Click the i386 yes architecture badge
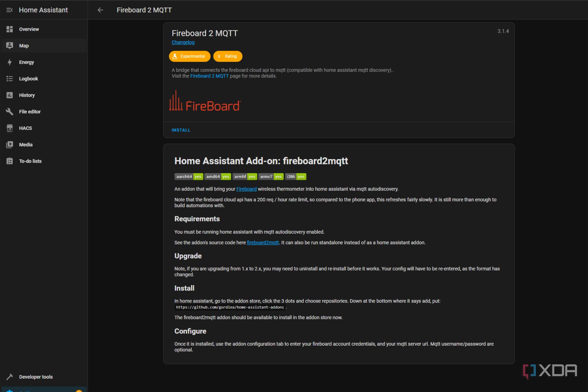 295,177
